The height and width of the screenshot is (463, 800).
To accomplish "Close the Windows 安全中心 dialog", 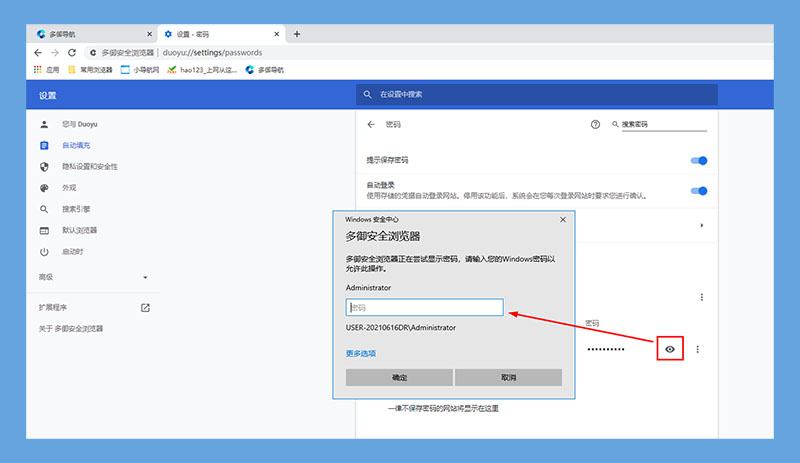I will tap(563, 220).
